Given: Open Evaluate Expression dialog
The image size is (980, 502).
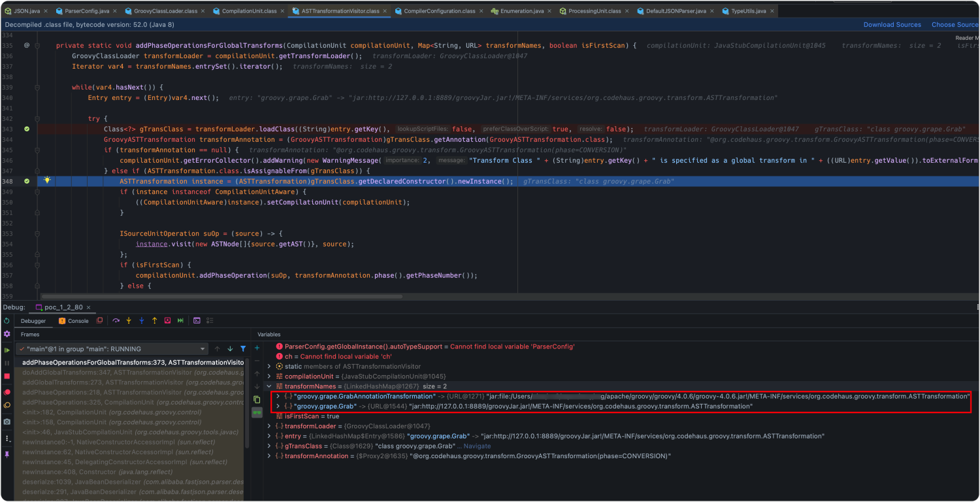Looking at the screenshot, I should (197, 320).
